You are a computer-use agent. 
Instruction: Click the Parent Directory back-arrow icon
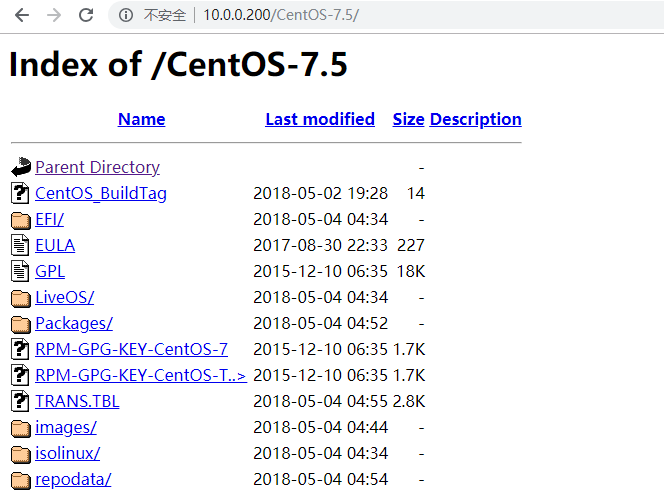[21, 167]
